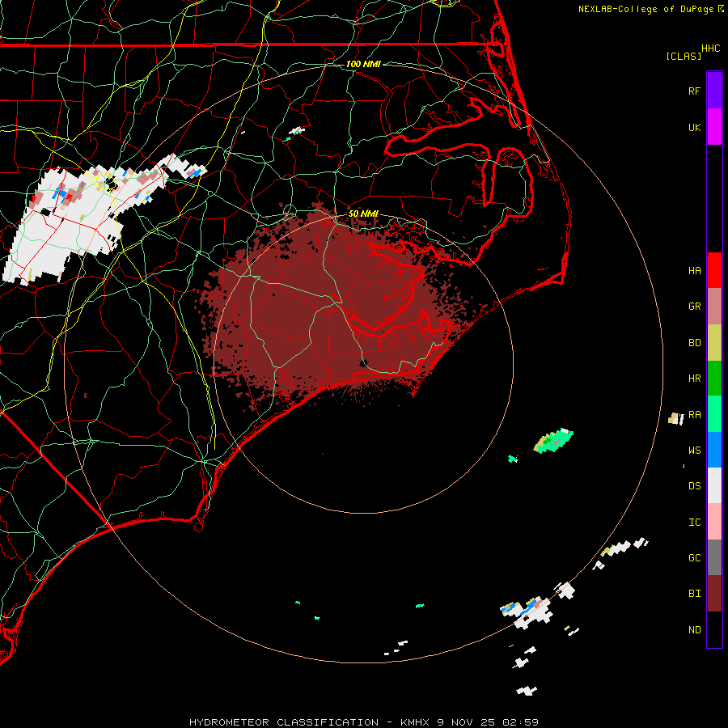Click the RF purple legend swatch
728x728 pixels.
714,91
